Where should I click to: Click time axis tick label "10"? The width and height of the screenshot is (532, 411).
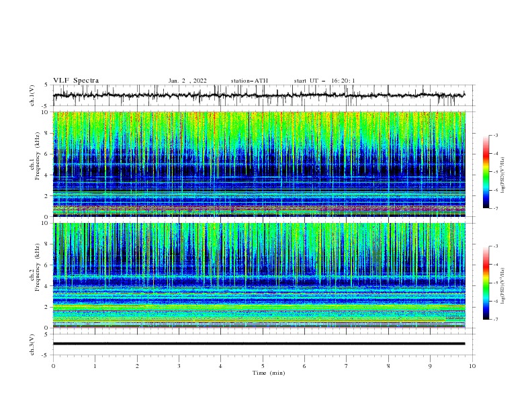coord(472,366)
